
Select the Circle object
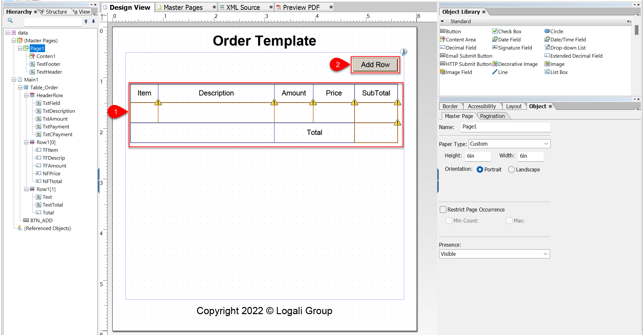[556, 31]
